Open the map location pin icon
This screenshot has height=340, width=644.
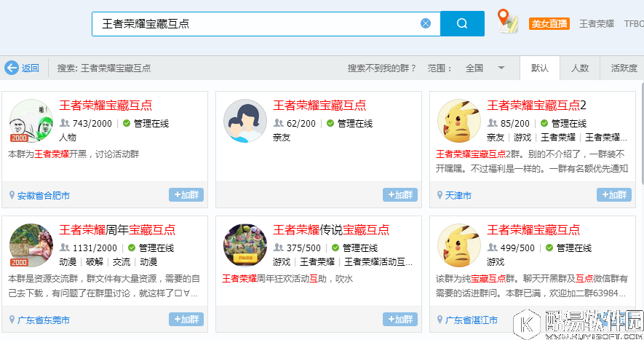[x=507, y=21]
